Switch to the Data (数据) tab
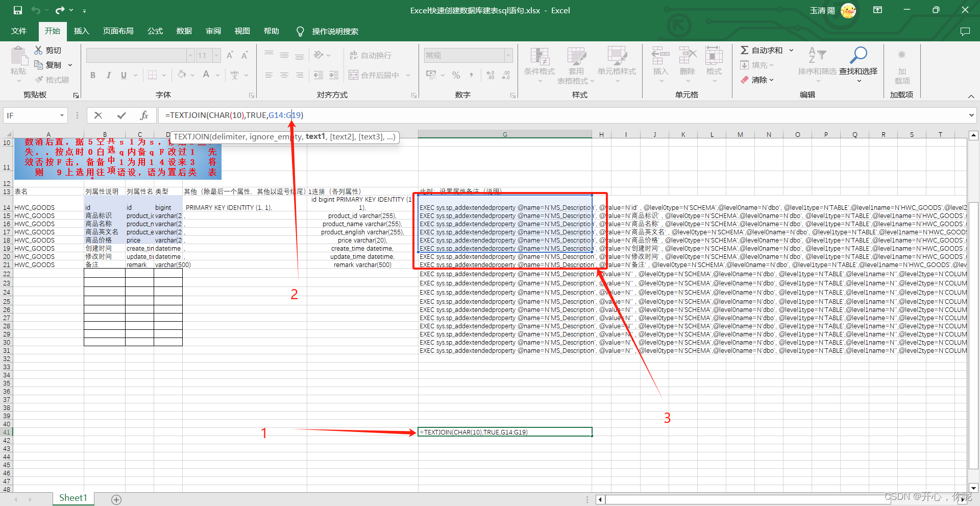The width and height of the screenshot is (980, 506). [184, 31]
